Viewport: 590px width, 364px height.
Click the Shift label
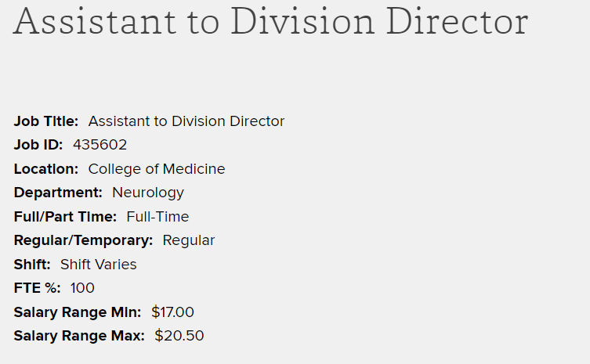click(32, 265)
